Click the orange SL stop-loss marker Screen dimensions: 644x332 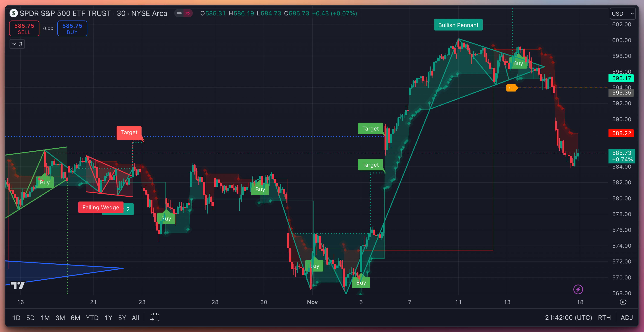tap(512, 88)
